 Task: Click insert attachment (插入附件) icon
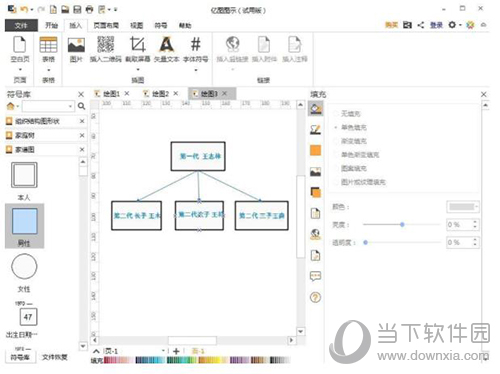[x=264, y=45]
